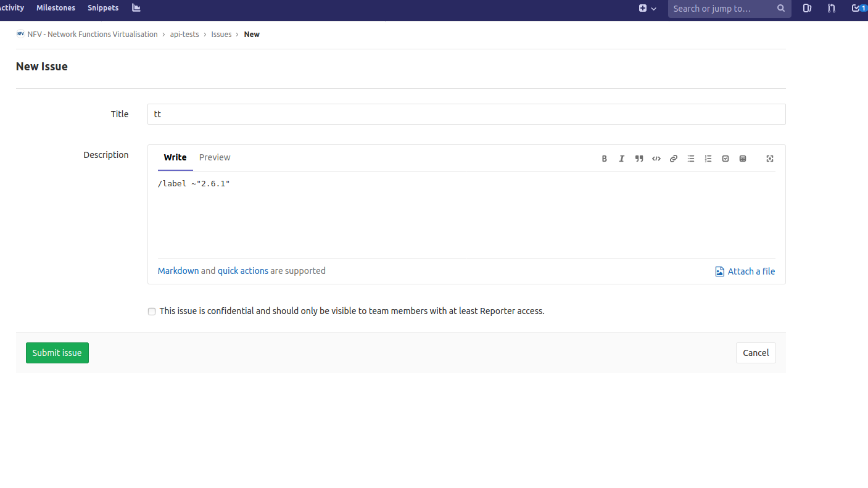The image size is (868, 488).
Task: Apply italic text formatting
Action: (622, 159)
